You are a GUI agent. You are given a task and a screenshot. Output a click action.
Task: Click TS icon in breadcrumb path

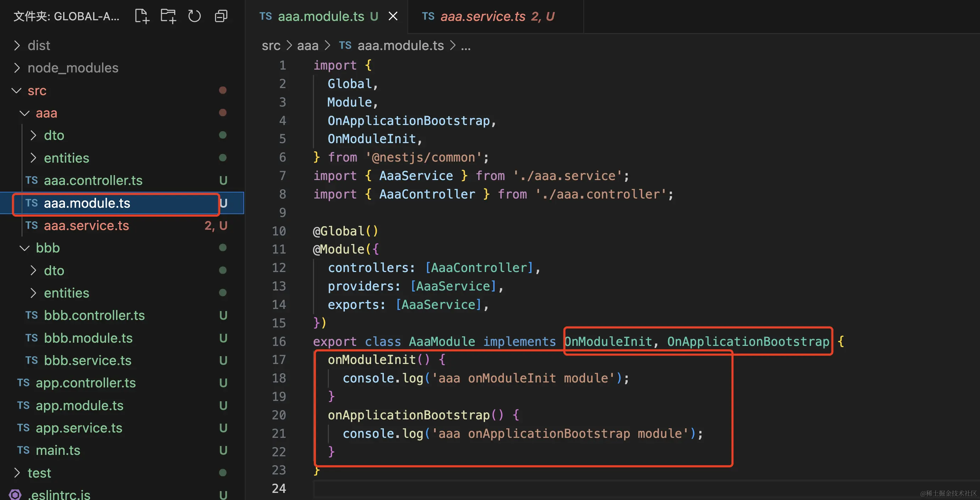[x=345, y=45]
